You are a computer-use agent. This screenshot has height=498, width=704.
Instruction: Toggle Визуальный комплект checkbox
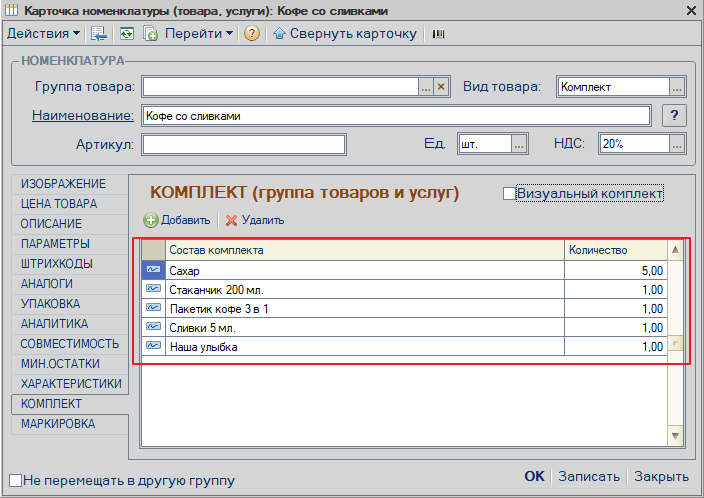point(509,194)
